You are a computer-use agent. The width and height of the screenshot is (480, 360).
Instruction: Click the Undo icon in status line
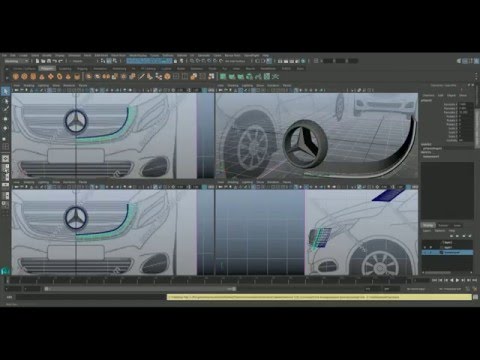[x=55, y=61]
